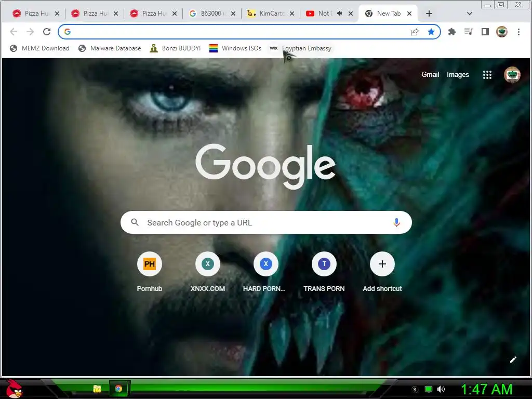
Task: Open Bonzi BUDDY! bookmark
Action: (175, 48)
